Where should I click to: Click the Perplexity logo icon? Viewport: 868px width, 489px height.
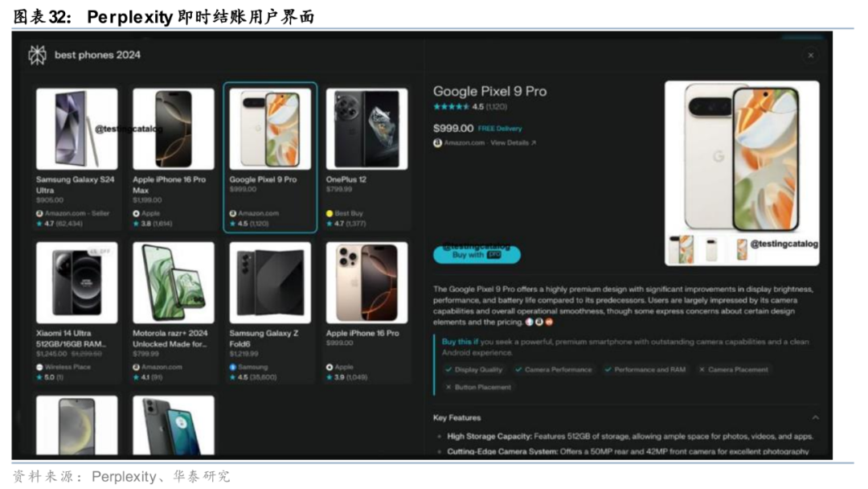click(x=38, y=55)
